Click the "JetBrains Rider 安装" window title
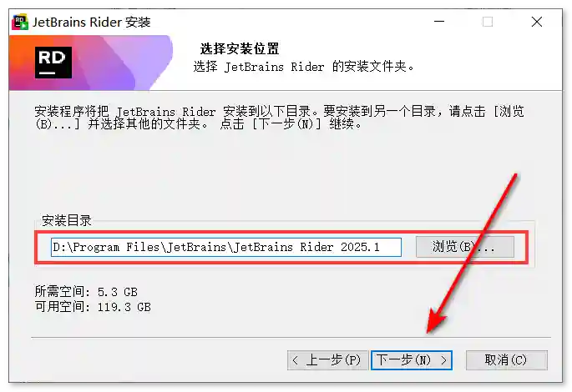The height and width of the screenshot is (392, 572). (x=91, y=23)
